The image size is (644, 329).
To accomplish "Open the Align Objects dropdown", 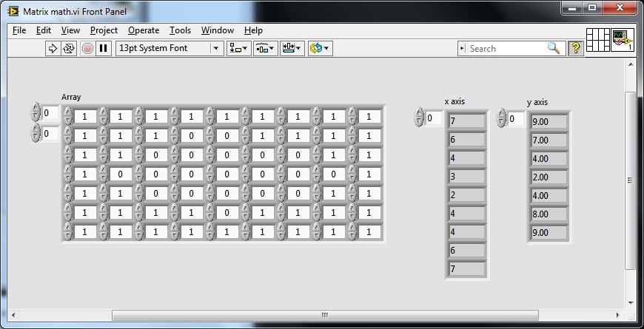I will point(239,48).
